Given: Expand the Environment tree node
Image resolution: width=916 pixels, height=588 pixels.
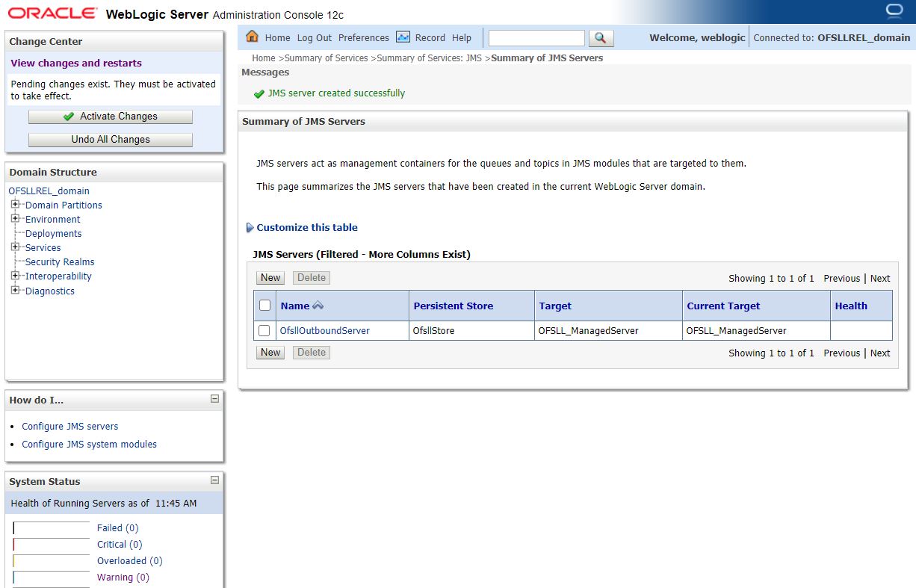Looking at the screenshot, I should coord(15,218).
